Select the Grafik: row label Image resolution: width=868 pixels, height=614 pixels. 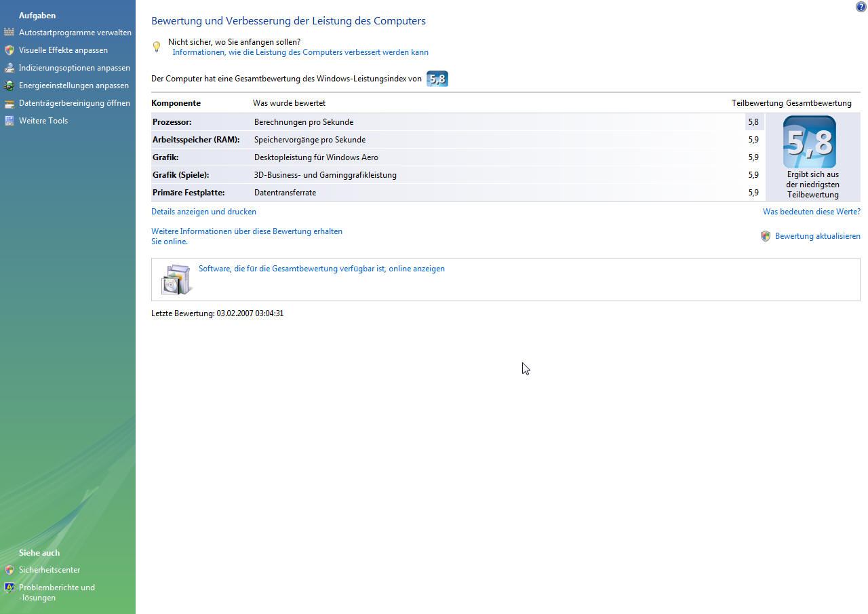coord(165,157)
